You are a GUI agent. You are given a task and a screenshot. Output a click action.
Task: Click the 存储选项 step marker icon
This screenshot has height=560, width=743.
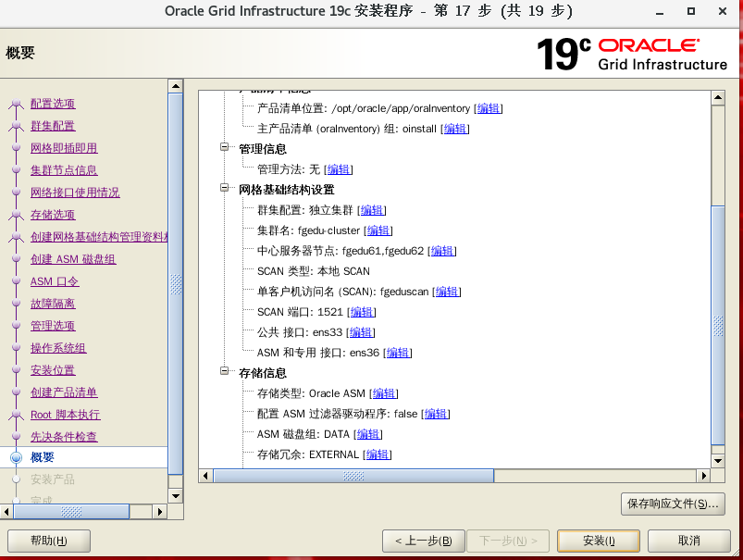[x=16, y=215]
